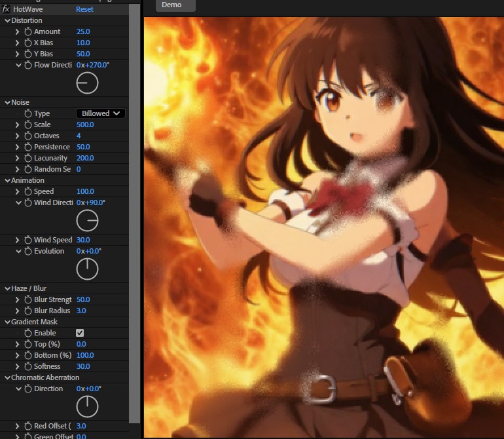
Task: Edit the Bottom (%) value 100.0
Action: (x=85, y=355)
